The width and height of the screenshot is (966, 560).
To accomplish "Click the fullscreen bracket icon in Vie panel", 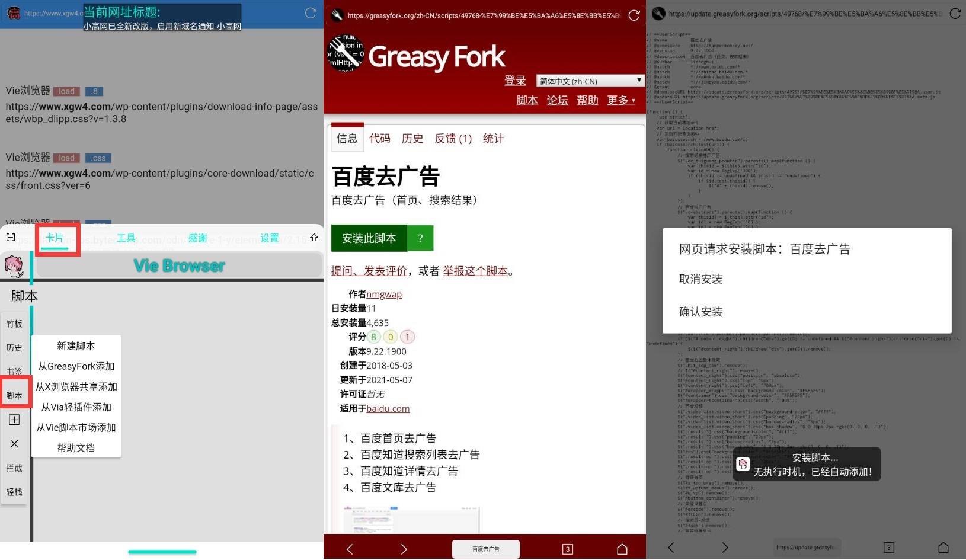I will (x=11, y=238).
